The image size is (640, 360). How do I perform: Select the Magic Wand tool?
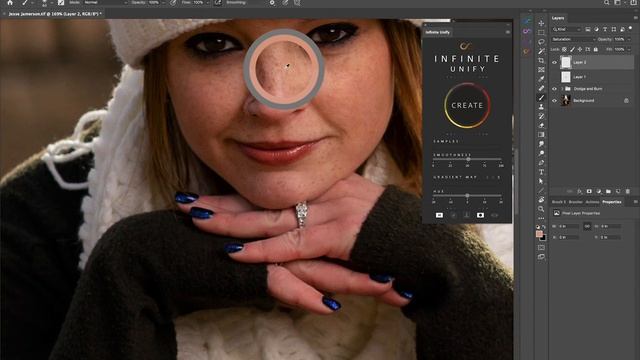(x=541, y=51)
